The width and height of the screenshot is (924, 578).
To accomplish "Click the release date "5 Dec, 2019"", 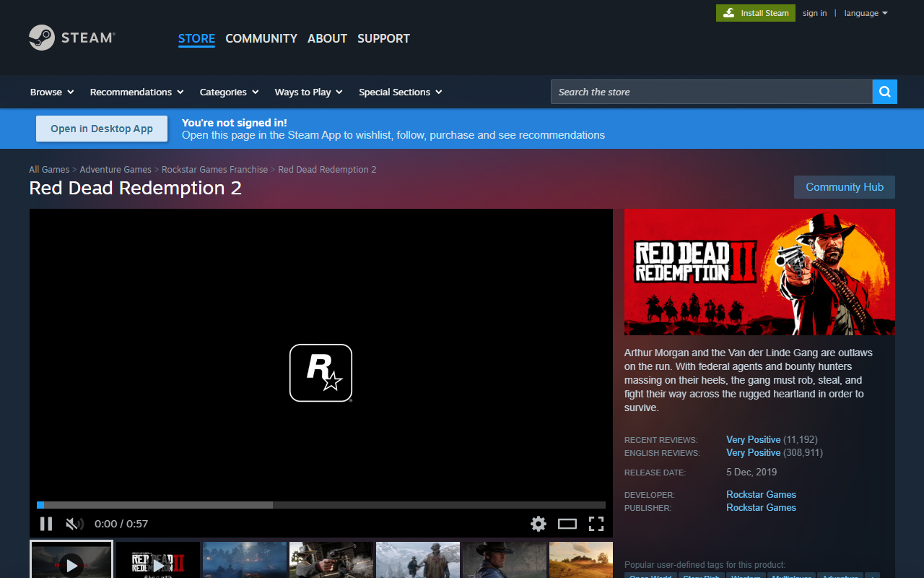I will pyautogui.click(x=751, y=472).
